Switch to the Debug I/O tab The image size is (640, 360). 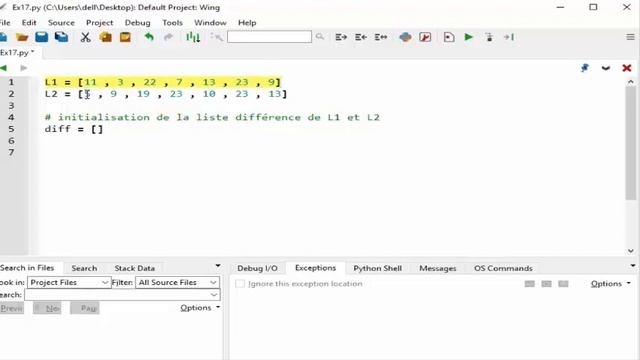point(257,268)
